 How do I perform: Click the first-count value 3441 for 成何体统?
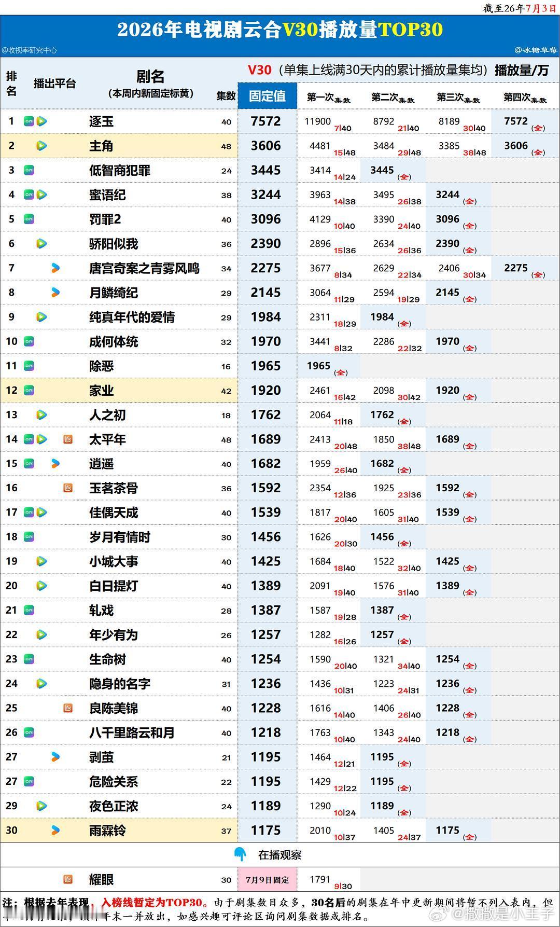point(320,341)
